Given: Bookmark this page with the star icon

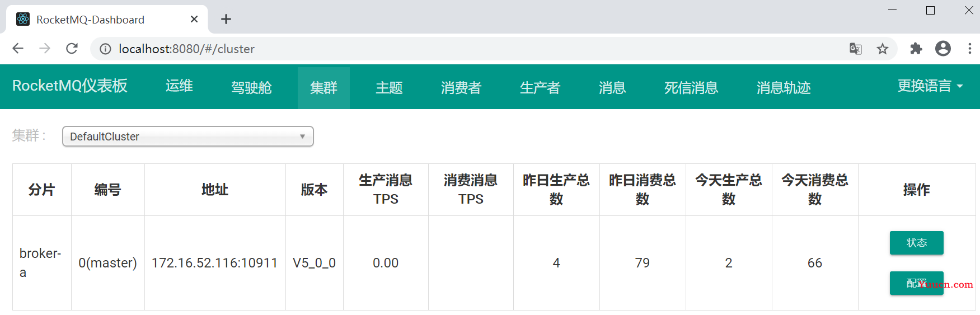Looking at the screenshot, I should [883, 49].
